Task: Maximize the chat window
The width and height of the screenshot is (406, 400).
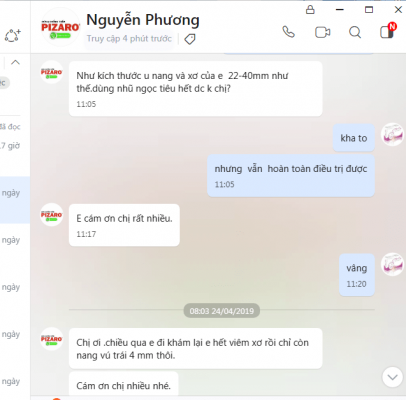Action: pos(369,10)
